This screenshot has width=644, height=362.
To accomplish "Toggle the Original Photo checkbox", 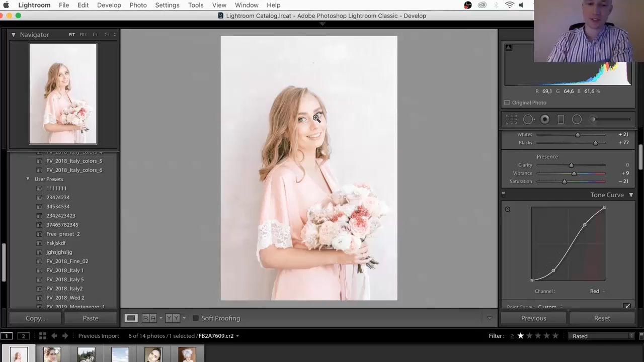I will (x=507, y=103).
